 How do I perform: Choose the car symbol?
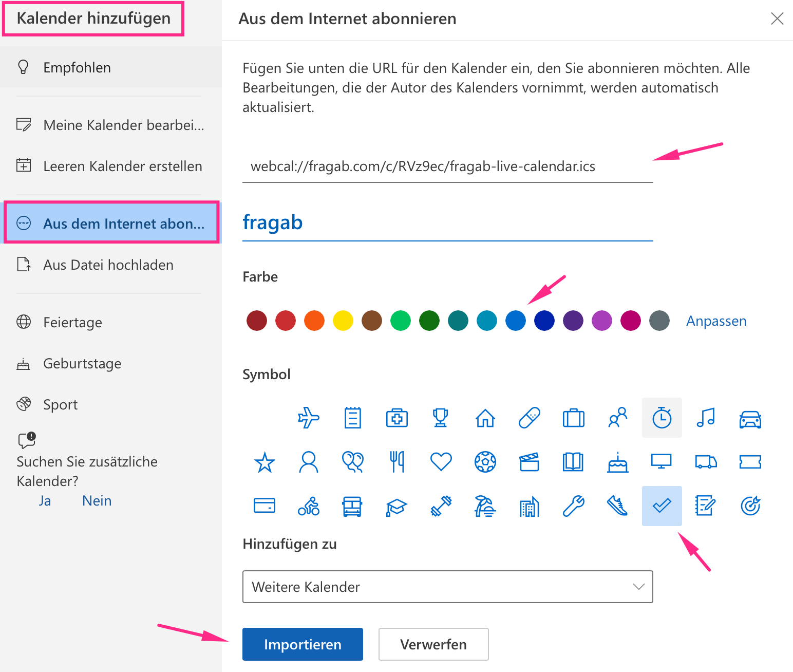point(750,419)
